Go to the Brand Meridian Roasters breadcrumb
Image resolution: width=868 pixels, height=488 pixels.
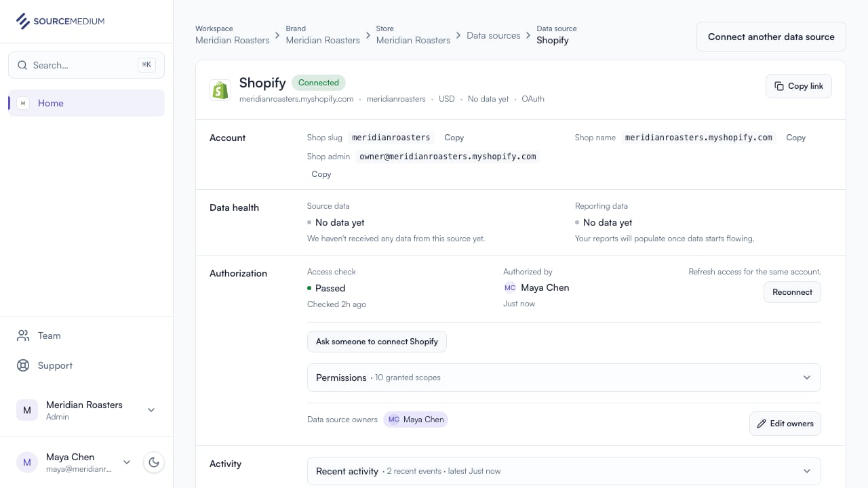(323, 35)
